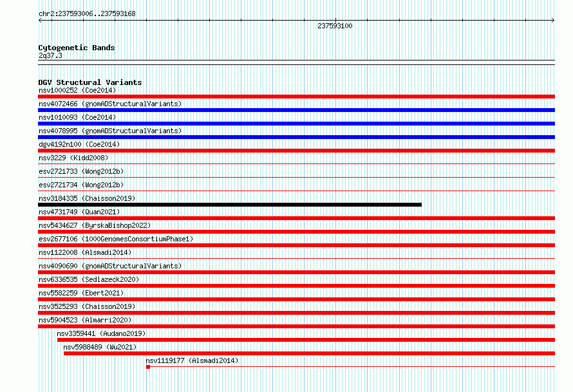Click the red bar under nsv5988489
The image size is (573, 392).
[309, 353]
